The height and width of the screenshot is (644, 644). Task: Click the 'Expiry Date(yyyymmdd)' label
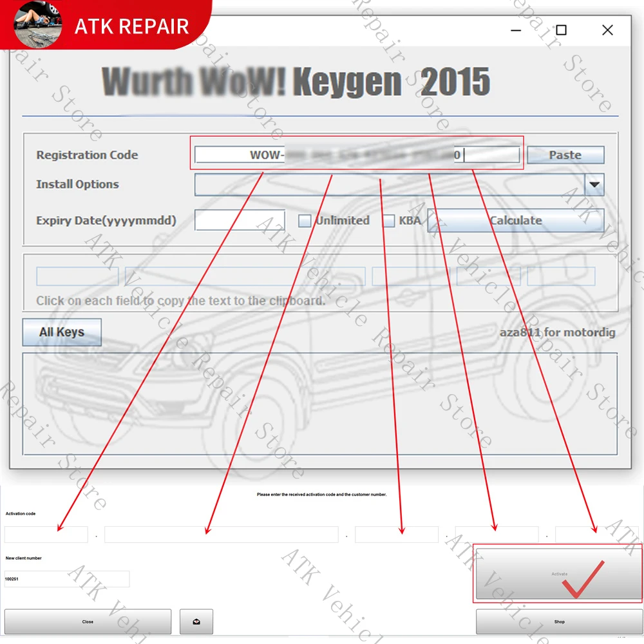pyautogui.click(x=106, y=220)
